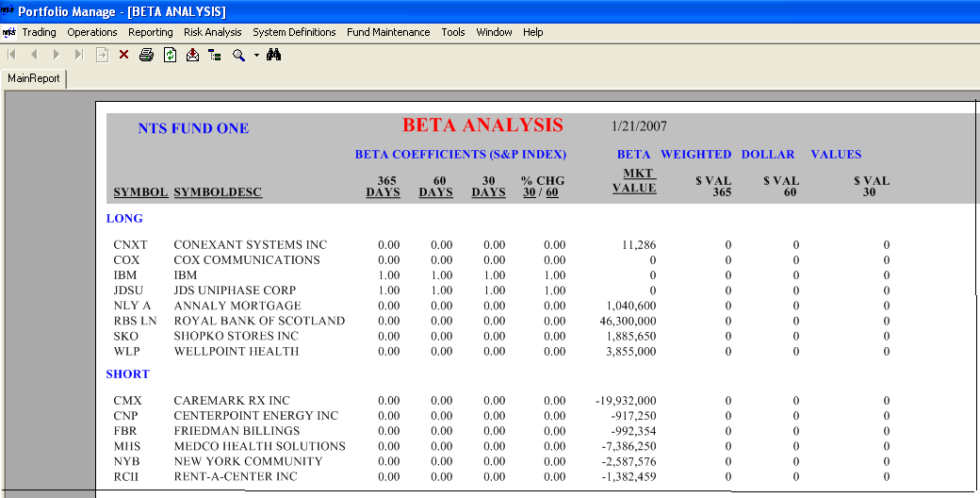The height and width of the screenshot is (498, 980).
Task: Select the IBM symbol cell
Action: pos(125,274)
